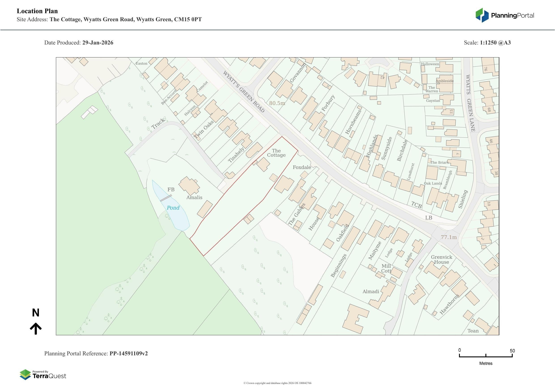
Task: Click the TCB label on map
Action: [x=416, y=205]
